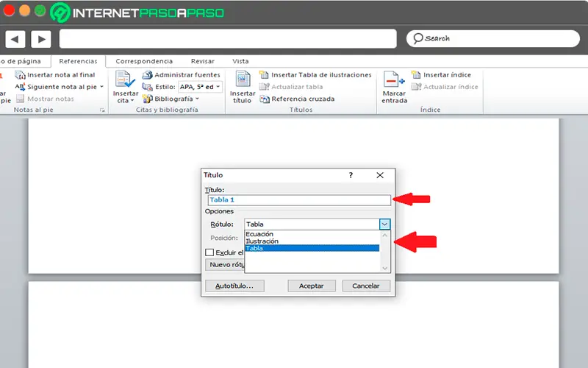
Task: Expand Siguiente nota al pie dropdown arrow
Action: tap(101, 87)
